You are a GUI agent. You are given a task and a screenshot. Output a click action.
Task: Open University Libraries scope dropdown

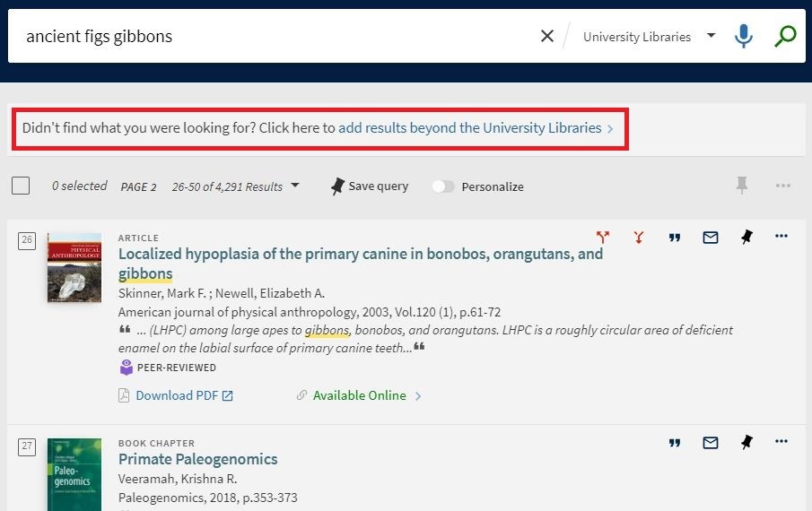(x=649, y=37)
